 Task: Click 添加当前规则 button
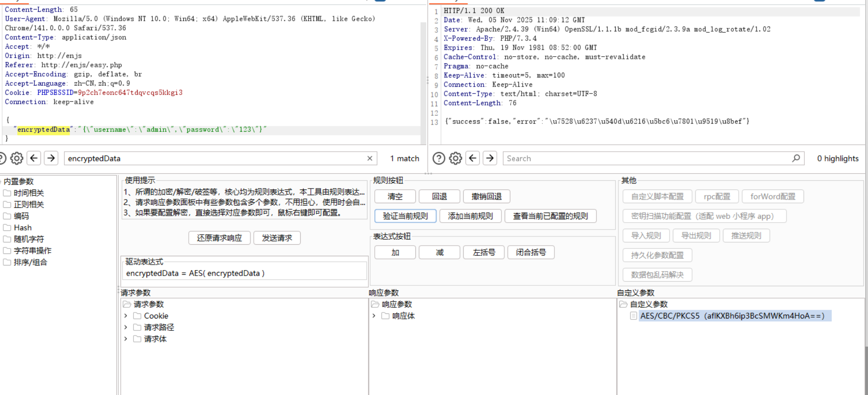[x=470, y=216]
